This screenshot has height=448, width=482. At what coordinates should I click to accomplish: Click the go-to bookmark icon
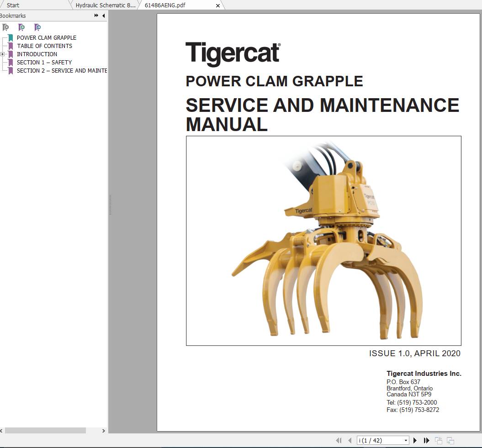click(x=37, y=27)
